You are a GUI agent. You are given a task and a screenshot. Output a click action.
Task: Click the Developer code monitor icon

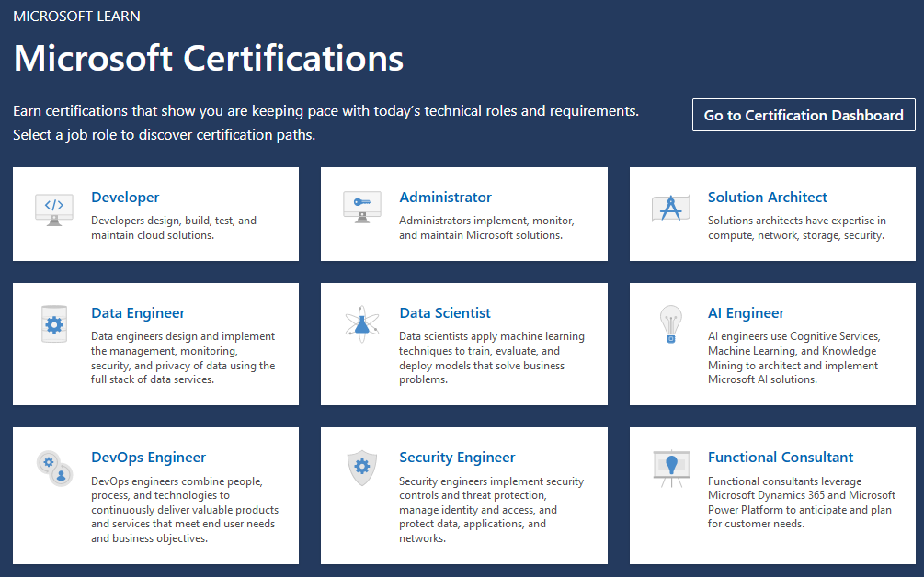pos(54,209)
